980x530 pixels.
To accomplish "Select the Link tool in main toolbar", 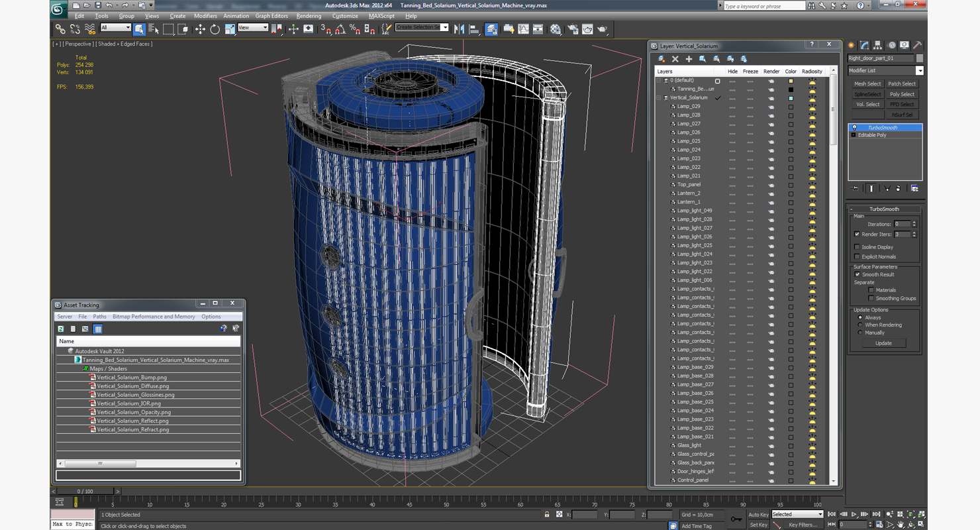I will (x=60, y=29).
